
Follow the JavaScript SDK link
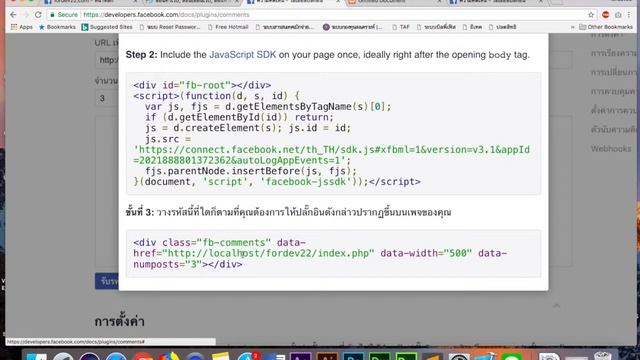[x=242, y=55]
